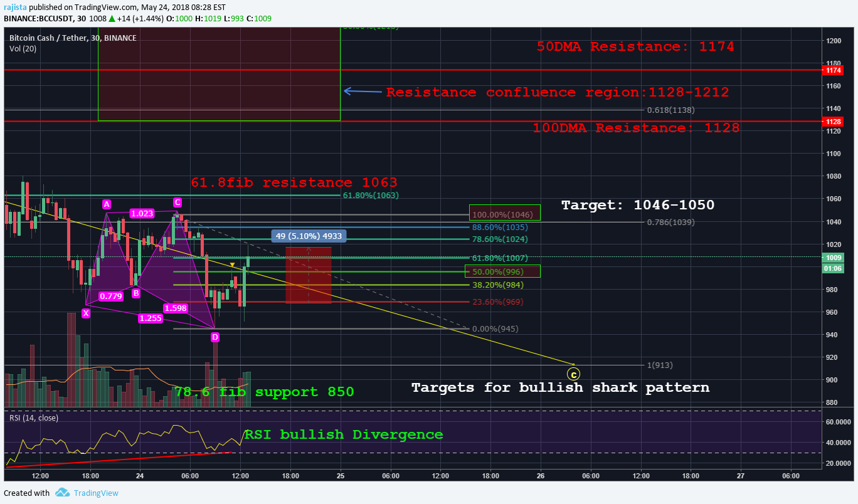Select the 38.20%(984) fib level label
The height and width of the screenshot is (504, 858).
(x=499, y=285)
